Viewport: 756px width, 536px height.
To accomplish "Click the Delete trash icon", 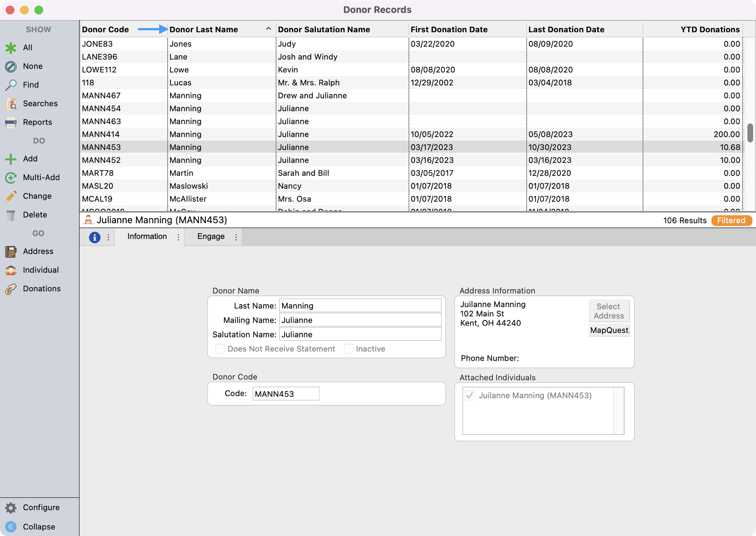I will [x=11, y=215].
